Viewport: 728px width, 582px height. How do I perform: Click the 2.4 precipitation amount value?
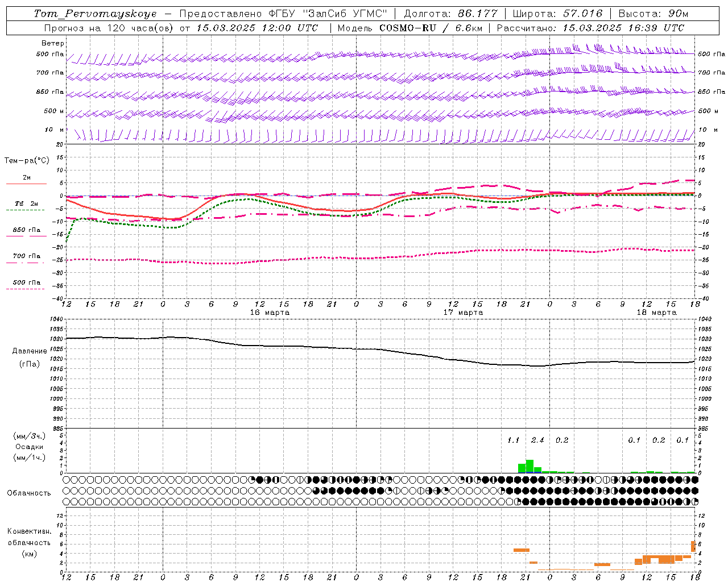(537, 440)
